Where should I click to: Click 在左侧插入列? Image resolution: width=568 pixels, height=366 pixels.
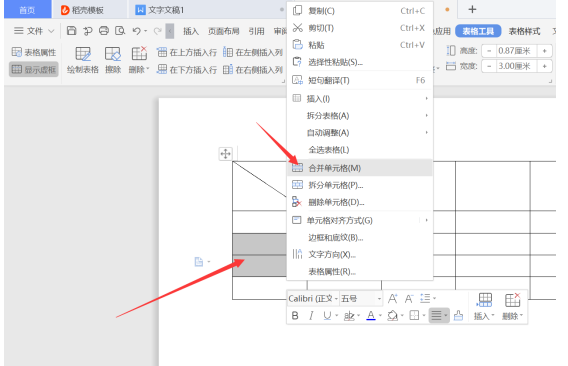[x=253, y=52]
